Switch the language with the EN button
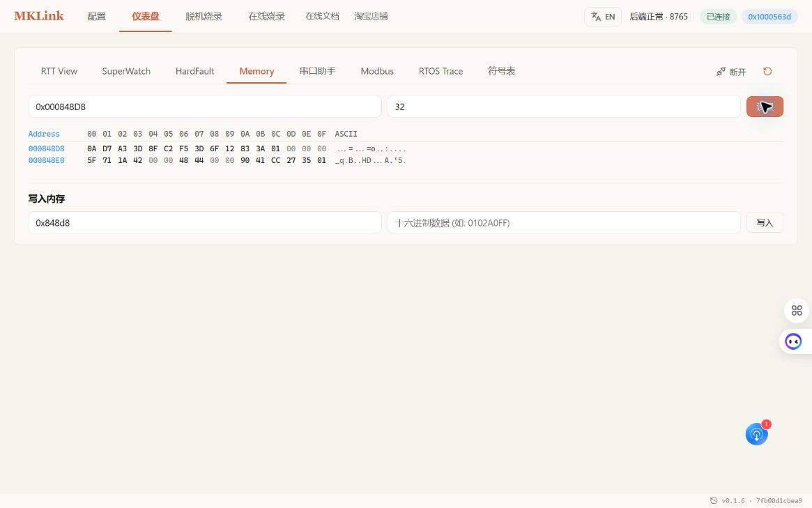This screenshot has height=508, width=812. [603, 17]
